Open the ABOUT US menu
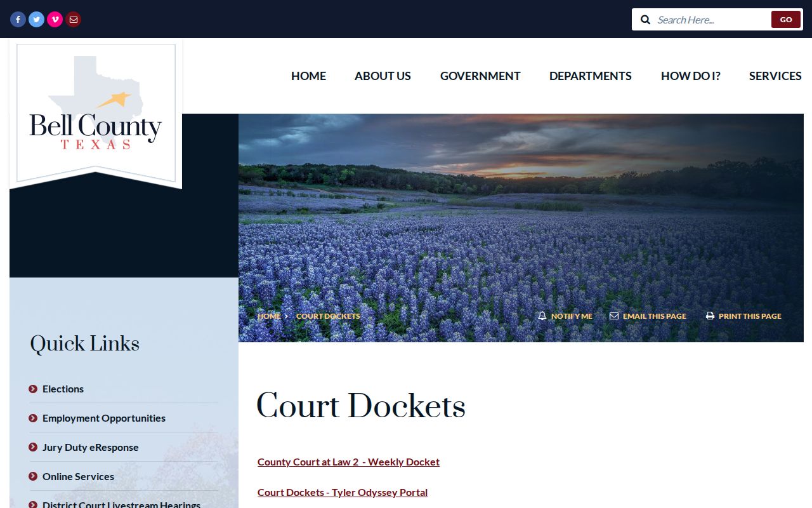 (383, 76)
